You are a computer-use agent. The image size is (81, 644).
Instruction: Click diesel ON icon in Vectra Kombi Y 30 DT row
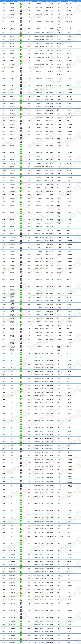(21, 346)
